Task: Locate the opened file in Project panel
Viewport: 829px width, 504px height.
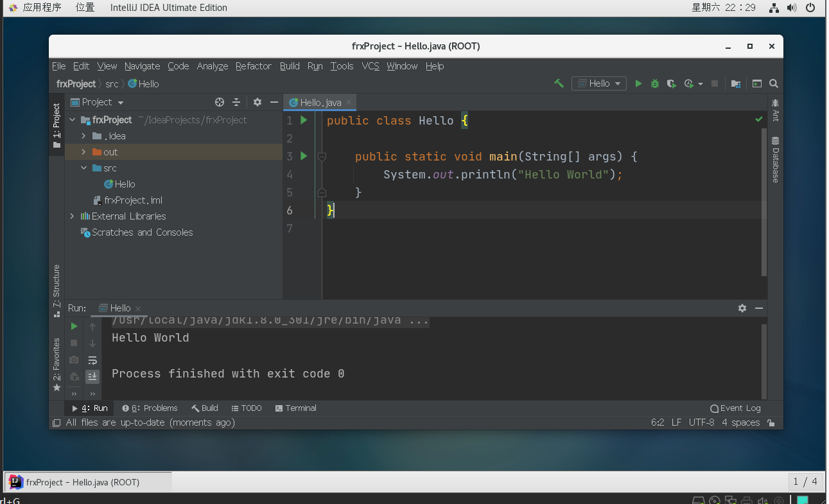Action: click(x=220, y=102)
